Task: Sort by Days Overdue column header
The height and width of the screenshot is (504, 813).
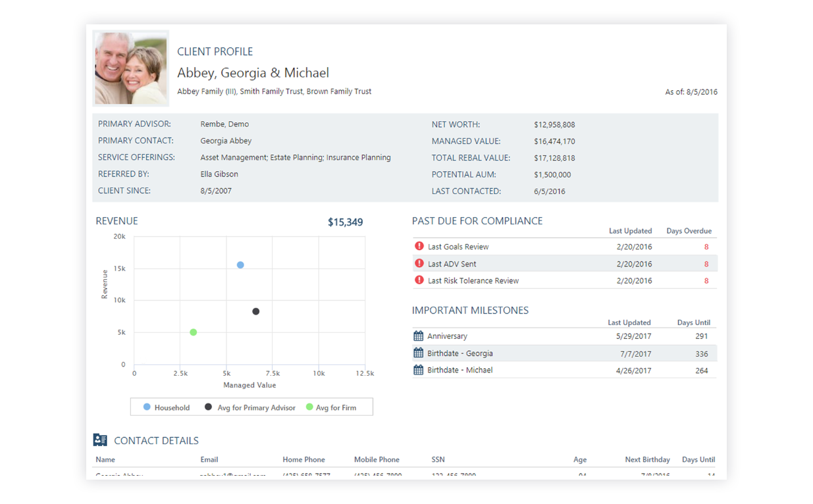Action: click(689, 230)
